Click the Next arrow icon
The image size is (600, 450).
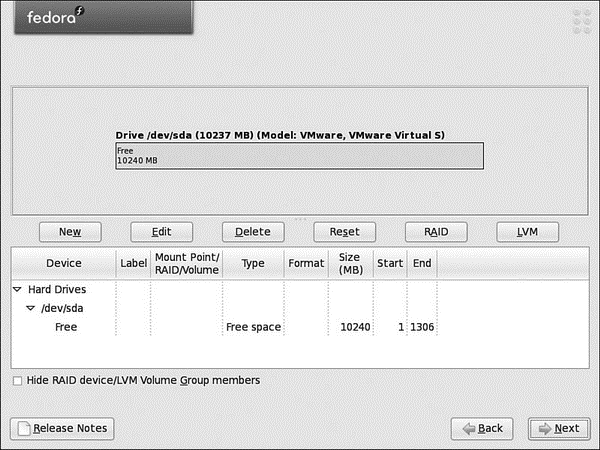545,429
